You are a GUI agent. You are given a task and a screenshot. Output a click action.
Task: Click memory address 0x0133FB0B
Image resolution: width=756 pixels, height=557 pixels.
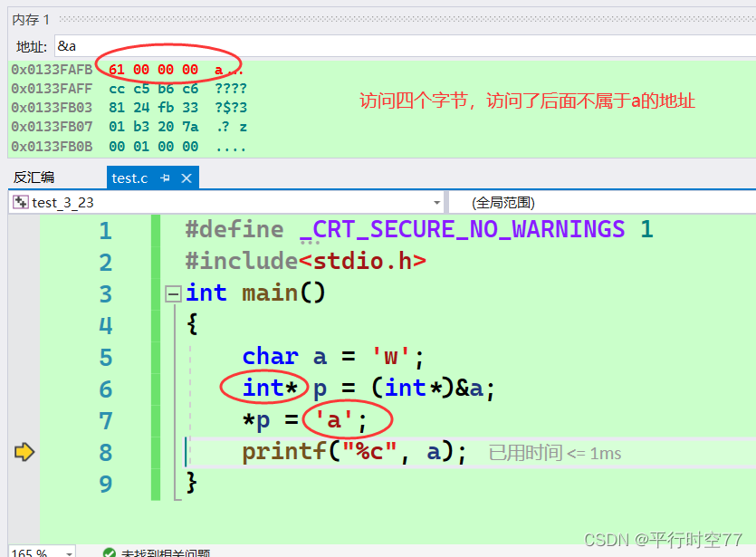52,146
